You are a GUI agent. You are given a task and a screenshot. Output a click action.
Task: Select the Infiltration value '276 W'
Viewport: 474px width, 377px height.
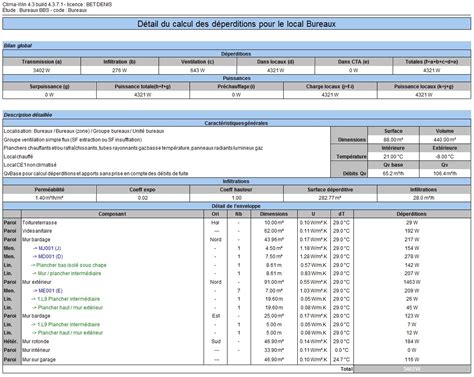[119, 70]
